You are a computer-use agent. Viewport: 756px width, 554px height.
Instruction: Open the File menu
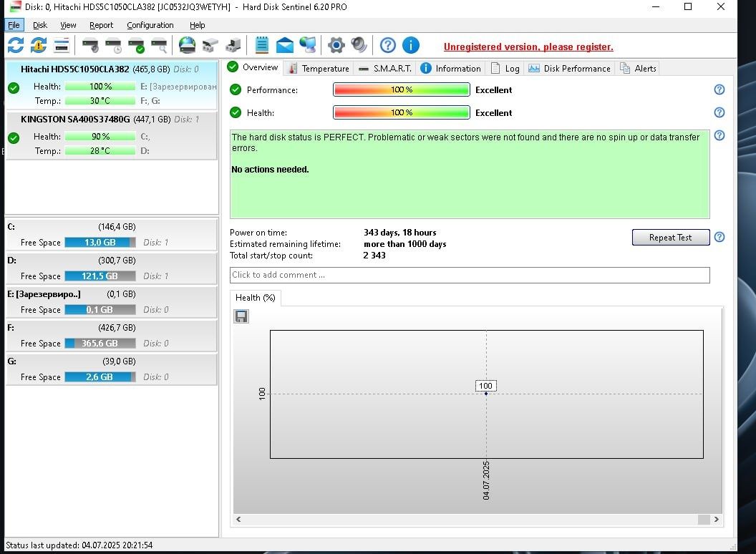pyautogui.click(x=14, y=25)
